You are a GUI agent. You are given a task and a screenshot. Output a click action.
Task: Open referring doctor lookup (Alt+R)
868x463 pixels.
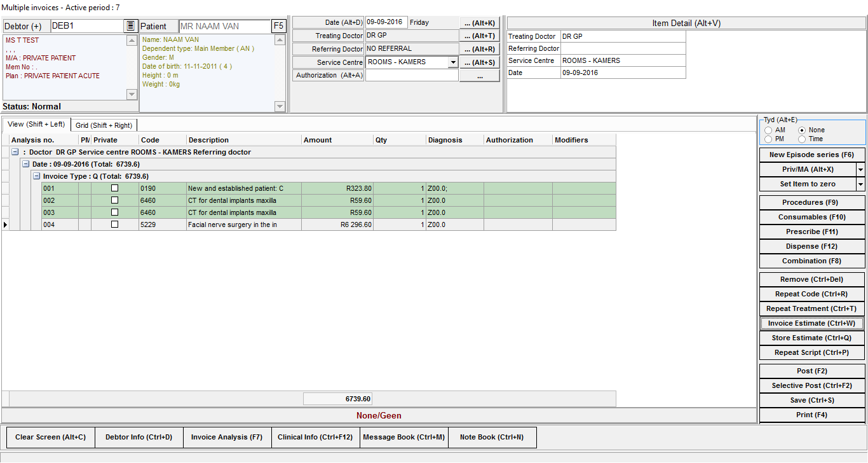coord(479,50)
